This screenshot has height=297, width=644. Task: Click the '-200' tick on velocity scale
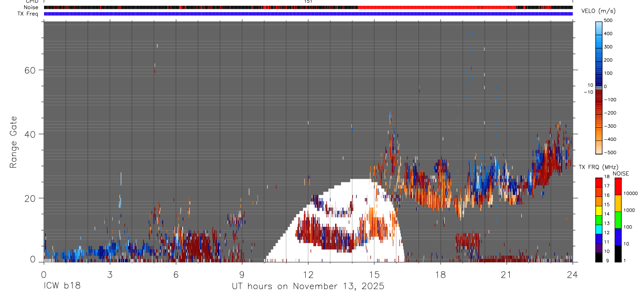click(x=611, y=113)
